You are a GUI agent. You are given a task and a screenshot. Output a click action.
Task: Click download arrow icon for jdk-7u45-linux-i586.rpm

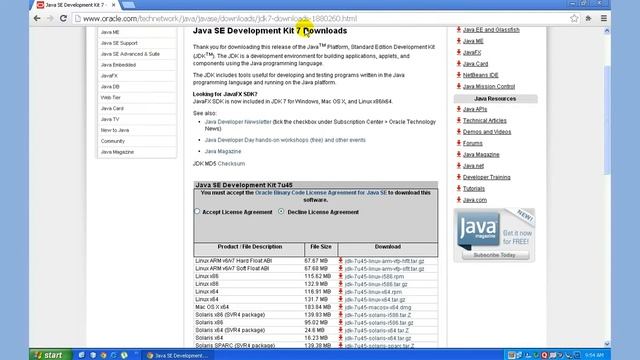340,276
